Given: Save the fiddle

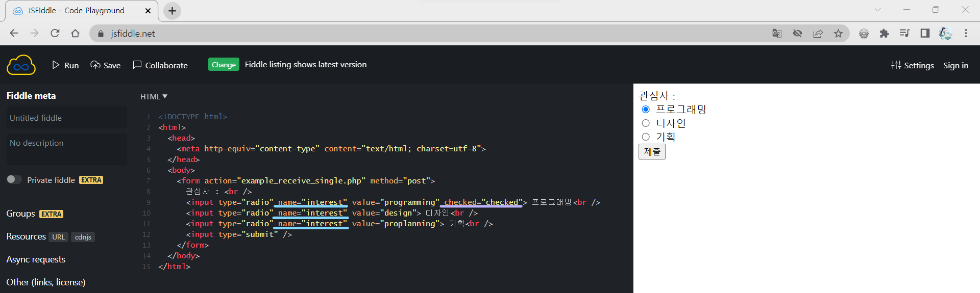Looking at the screenshot, I should point(106,65).
